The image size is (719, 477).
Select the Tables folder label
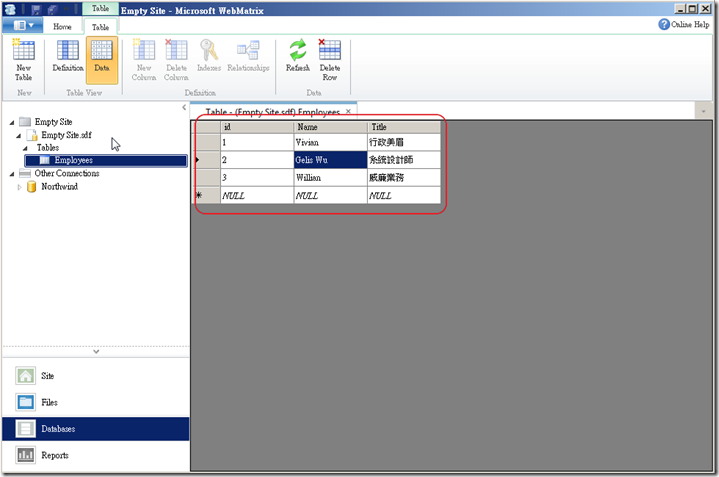pyautogui.click(x=48, y=148)
